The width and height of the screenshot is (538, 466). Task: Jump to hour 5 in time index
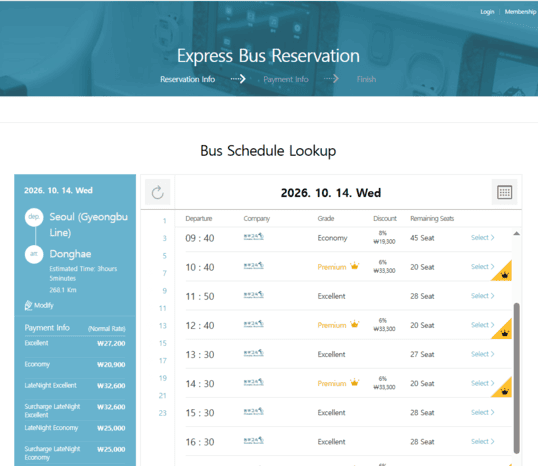(x=165, y=256)
